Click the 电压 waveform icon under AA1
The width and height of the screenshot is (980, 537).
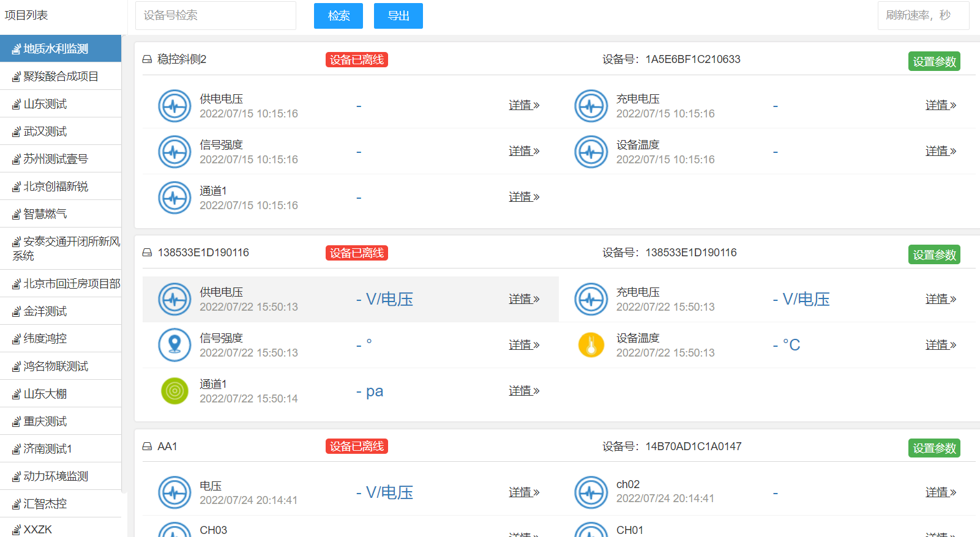tap(174, 492)
